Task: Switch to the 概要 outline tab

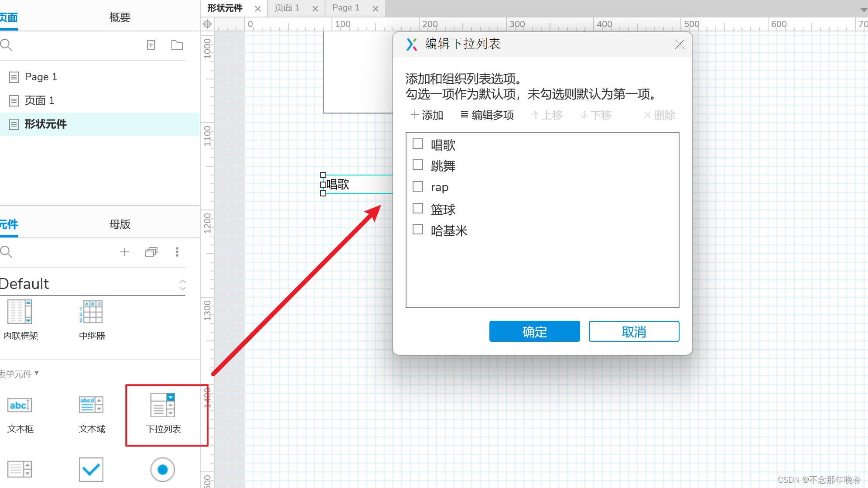Action: click(x=120, y=17)
